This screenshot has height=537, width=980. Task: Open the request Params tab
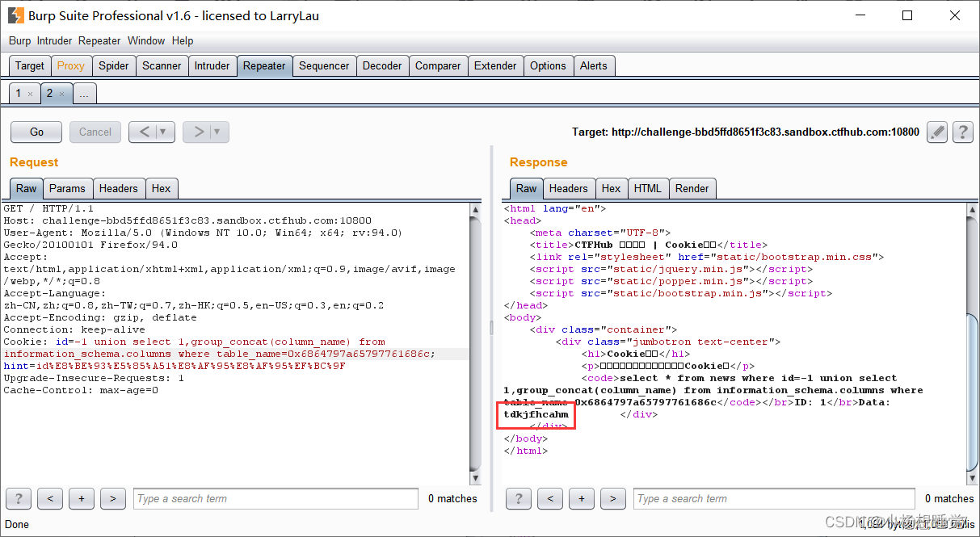pos(67,188)
